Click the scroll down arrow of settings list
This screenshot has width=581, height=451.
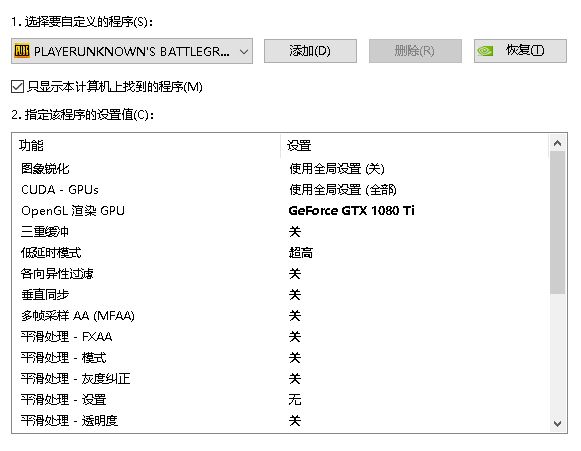pos(558,423)
